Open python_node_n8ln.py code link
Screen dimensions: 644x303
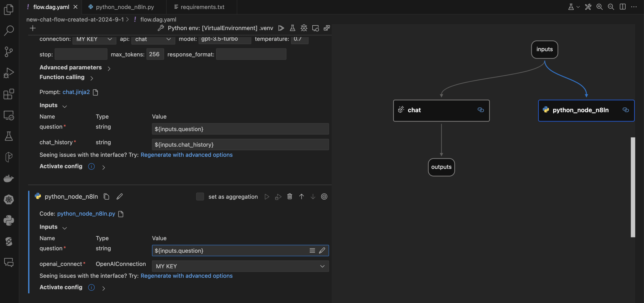point(86,214)
